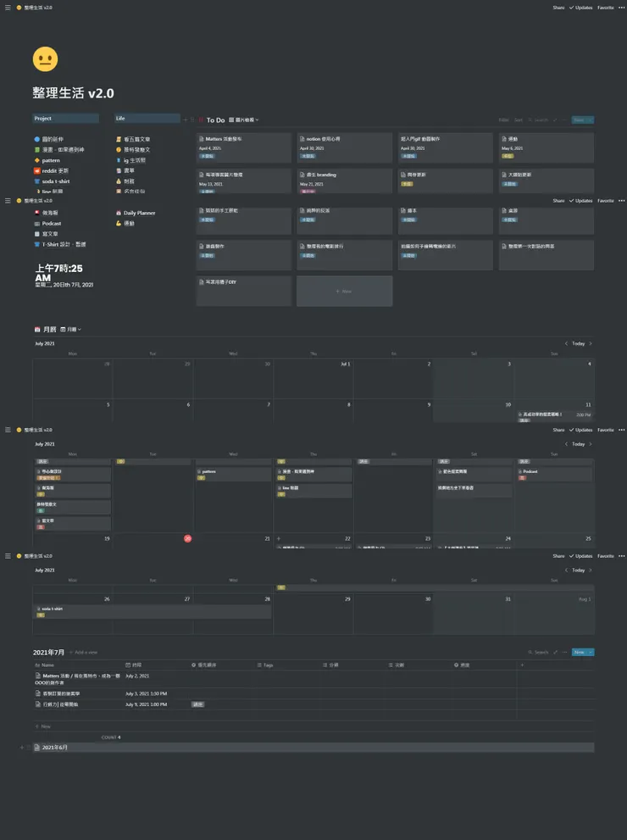Click the blue circle icon beside 圖的新作

[x=37, y=139]
